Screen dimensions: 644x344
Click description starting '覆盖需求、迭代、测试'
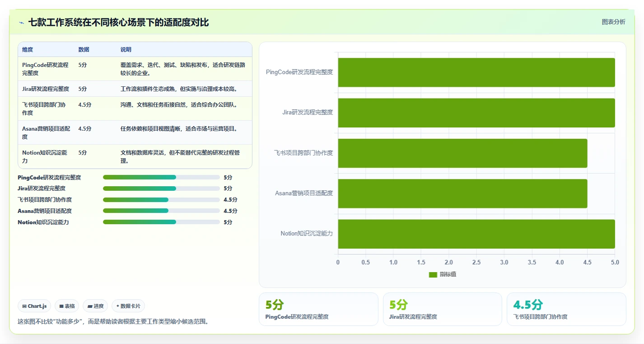(x=183, y=69)
